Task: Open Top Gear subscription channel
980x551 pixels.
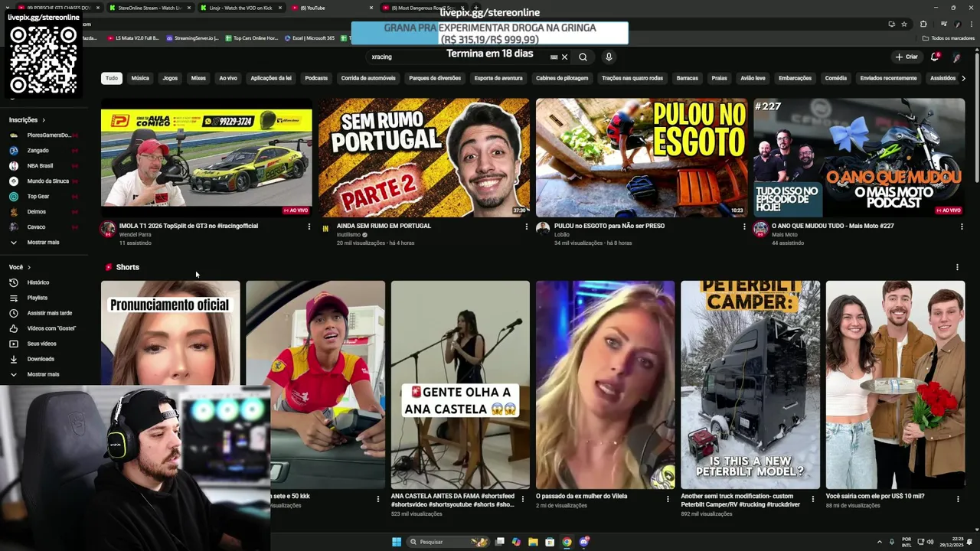Action: 38,196
